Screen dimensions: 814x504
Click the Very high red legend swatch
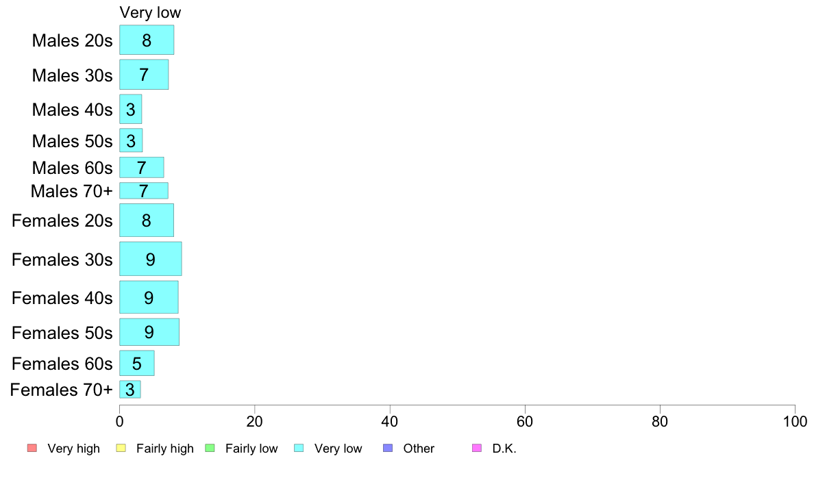click(x=32, y=448)
